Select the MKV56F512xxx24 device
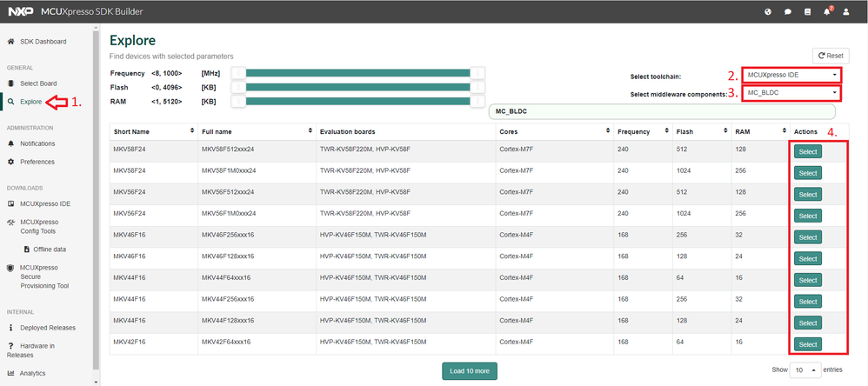Viewport: 868px width, 386px height. pos(808,195)
